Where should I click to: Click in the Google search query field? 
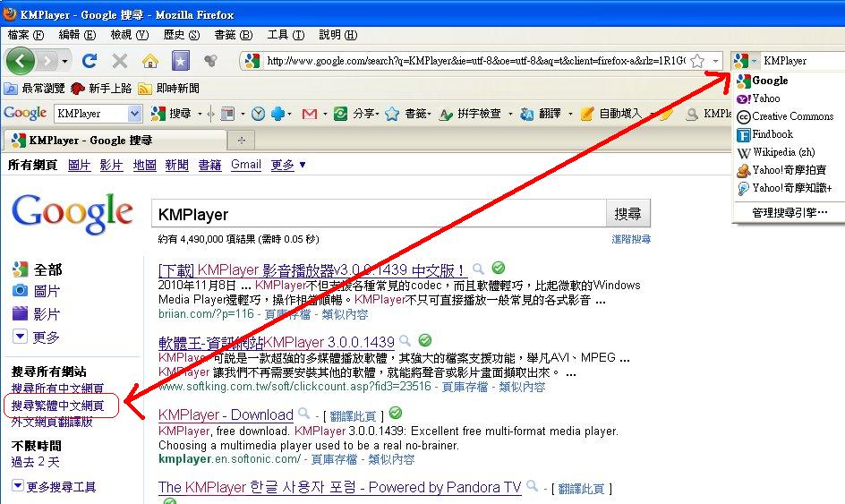tap(379, 214)
